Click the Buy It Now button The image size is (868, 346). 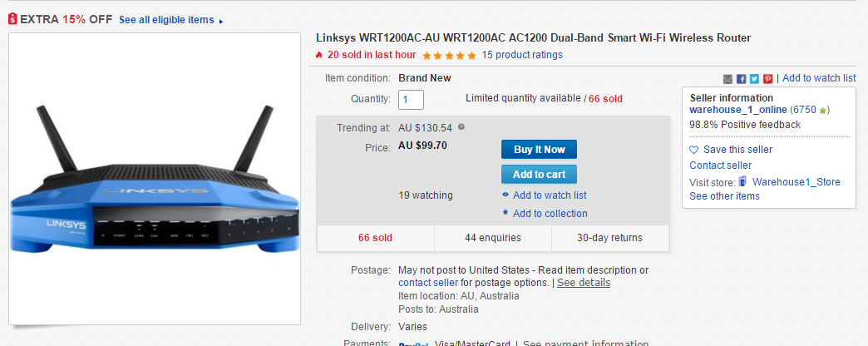pos(540,150)
